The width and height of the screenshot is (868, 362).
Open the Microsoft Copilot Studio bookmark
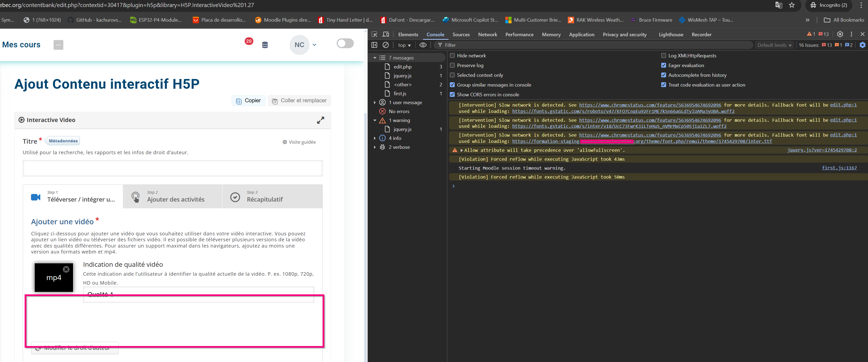tap(470, 20)
